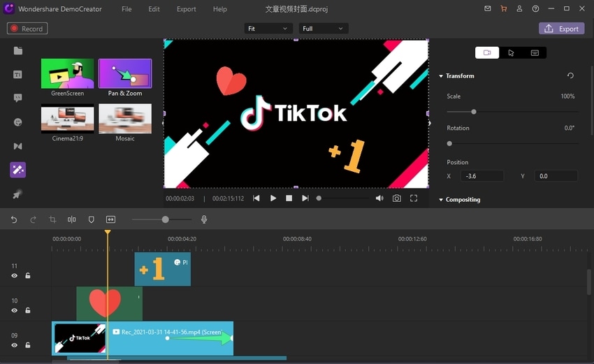Open the help question mark icon

pos(535,8)
